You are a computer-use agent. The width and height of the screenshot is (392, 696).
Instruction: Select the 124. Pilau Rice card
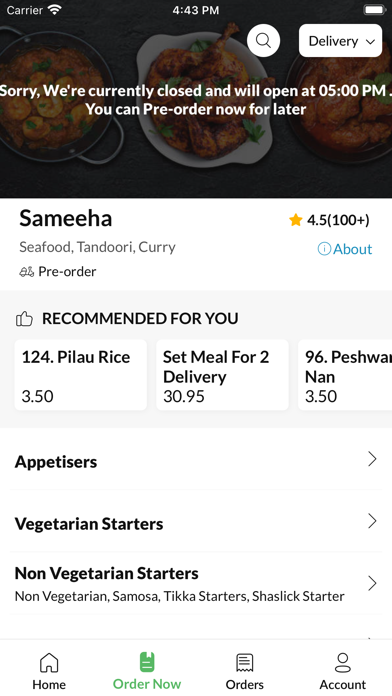(81, 375)
